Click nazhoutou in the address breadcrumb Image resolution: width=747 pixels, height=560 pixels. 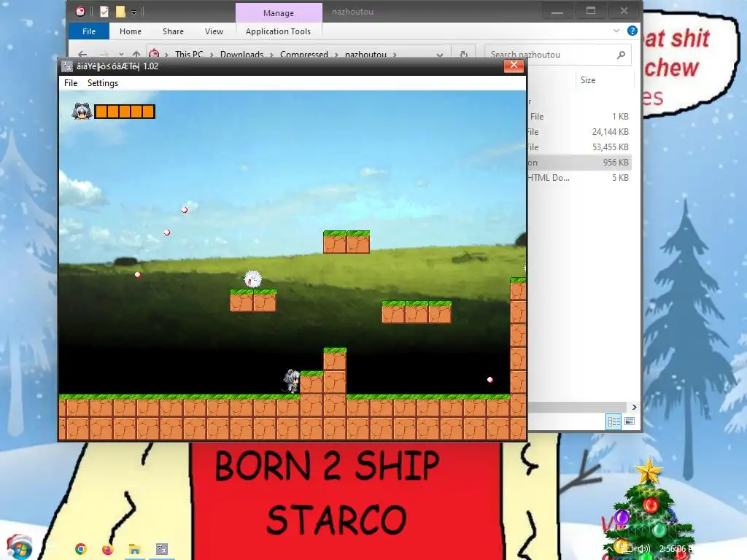(365, 54)
